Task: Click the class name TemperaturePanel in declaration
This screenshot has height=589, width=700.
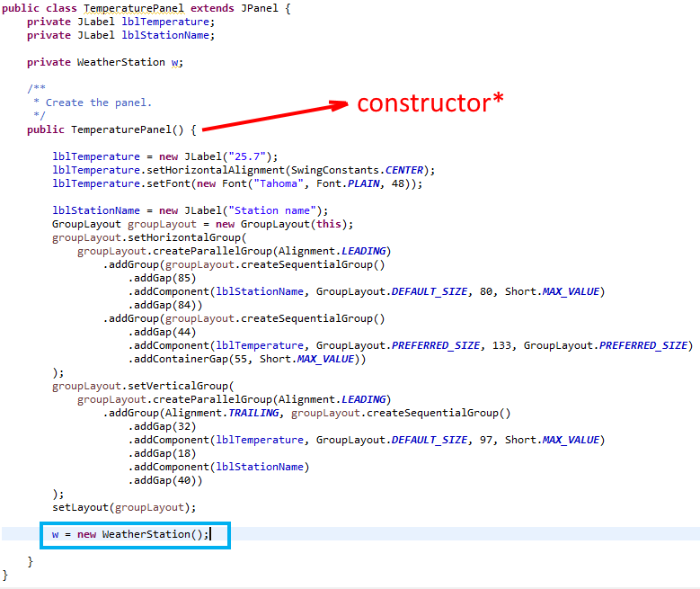Action: 134,8
